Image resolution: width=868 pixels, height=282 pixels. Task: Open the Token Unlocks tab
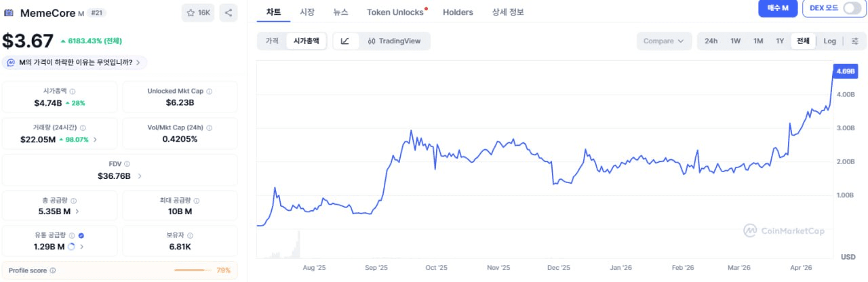pyautogui.click(x=395, y=12)
